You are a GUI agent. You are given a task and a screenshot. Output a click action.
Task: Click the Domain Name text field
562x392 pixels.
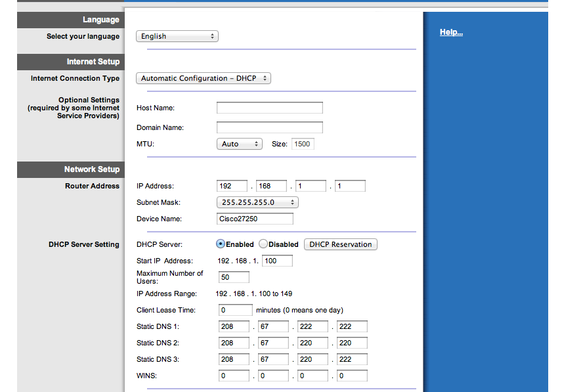(x=270, y=127)
